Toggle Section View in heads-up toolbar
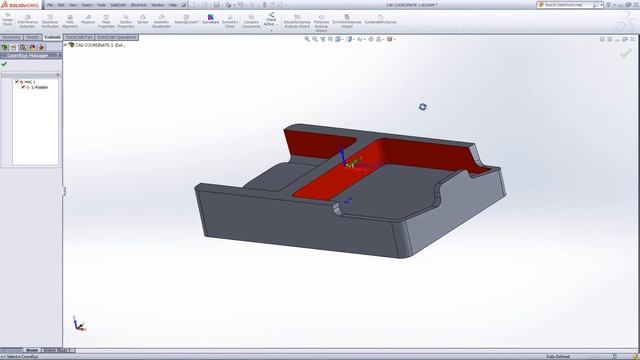The height and width of the screenshot is (360, 640). pyautogui.click(x=330, y=39)
